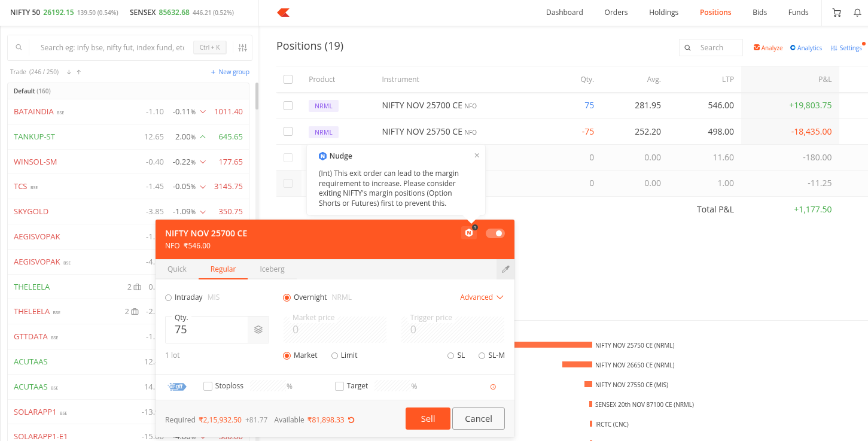
Task: Go to the Holdings menu
Action: tap(663, 13)
